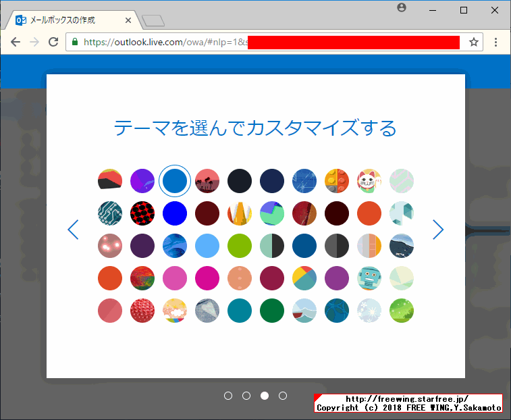
Task: Close the メールボックスの作成 tab
Action: tap(128, 20)
